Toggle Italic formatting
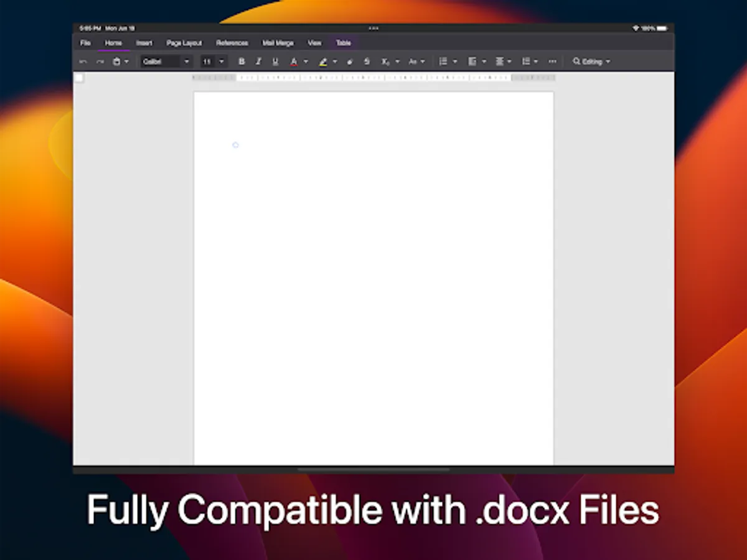Viewport: 747px width, 560px height. pyautogui.click(x=258, y=62)
